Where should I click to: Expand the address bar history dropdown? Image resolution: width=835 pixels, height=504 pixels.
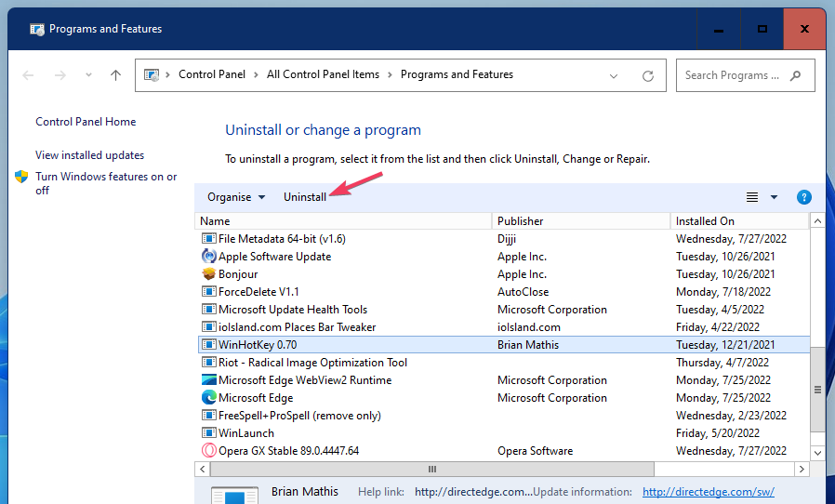coord(614,75)
